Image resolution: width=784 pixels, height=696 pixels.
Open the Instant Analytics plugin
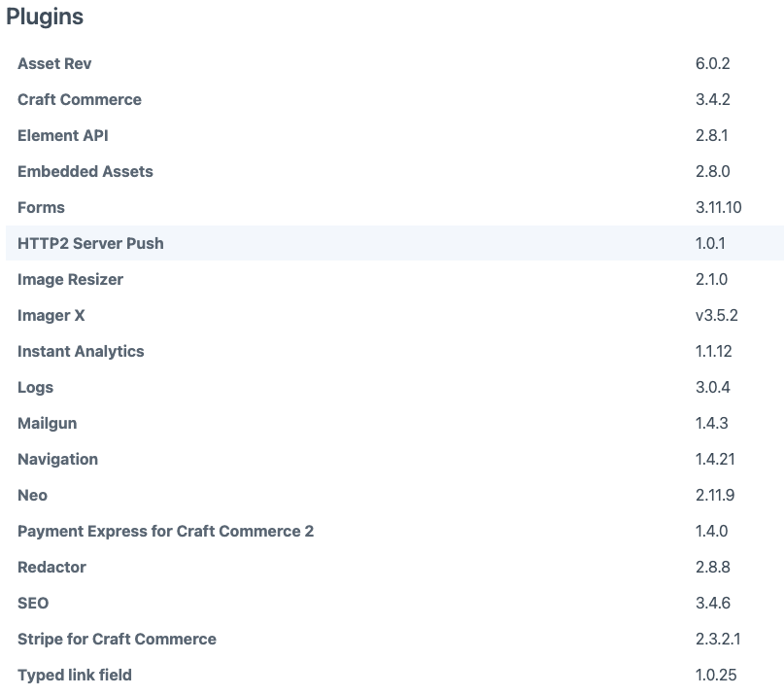(81, 351)
